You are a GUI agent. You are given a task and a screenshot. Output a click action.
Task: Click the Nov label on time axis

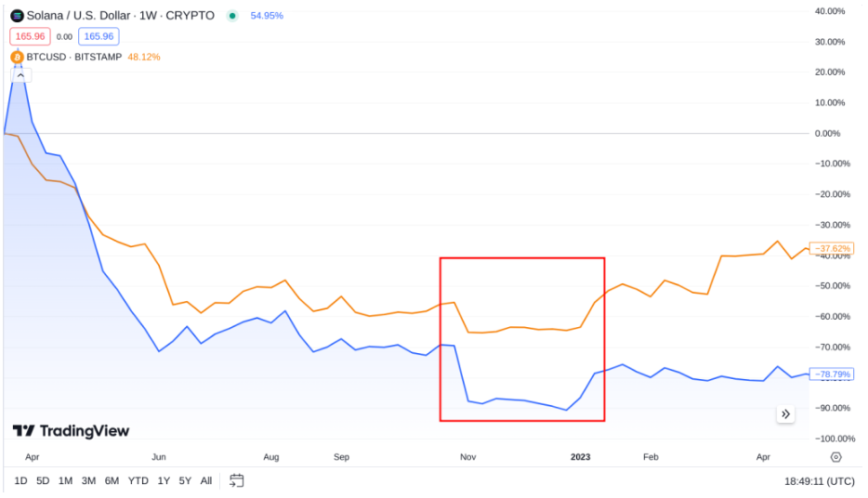[x=467, y=457]
